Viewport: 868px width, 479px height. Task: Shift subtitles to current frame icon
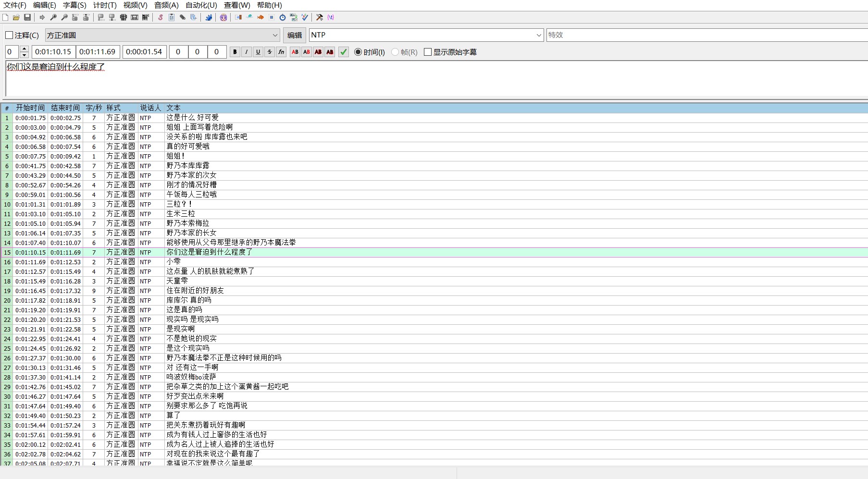click(x=146, y=17)
